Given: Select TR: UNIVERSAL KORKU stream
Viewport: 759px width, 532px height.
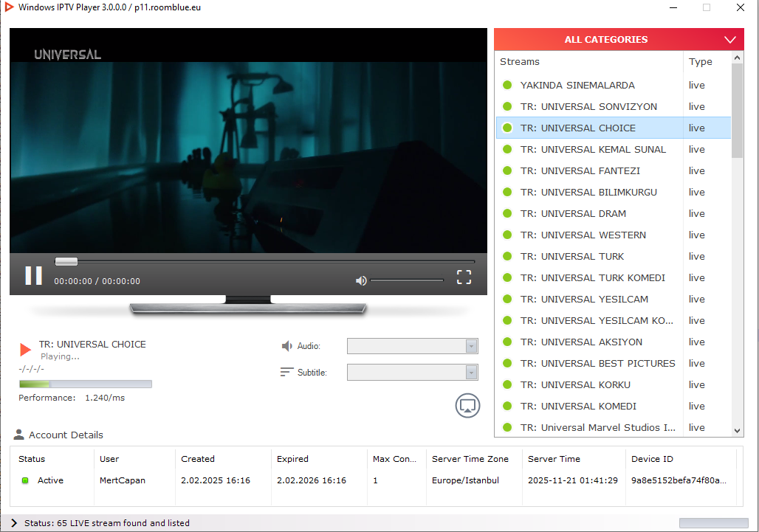Looking at the screenshot, I should pos(614,384).
